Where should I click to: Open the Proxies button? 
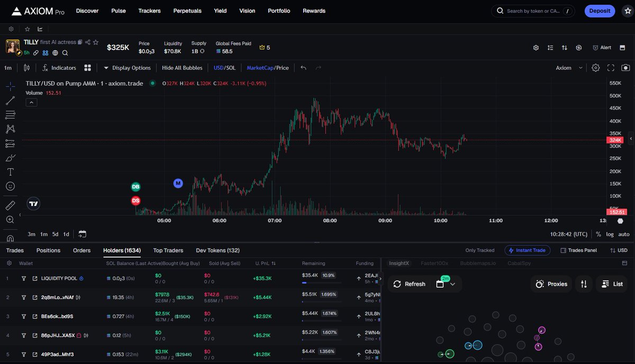(551, 284)
